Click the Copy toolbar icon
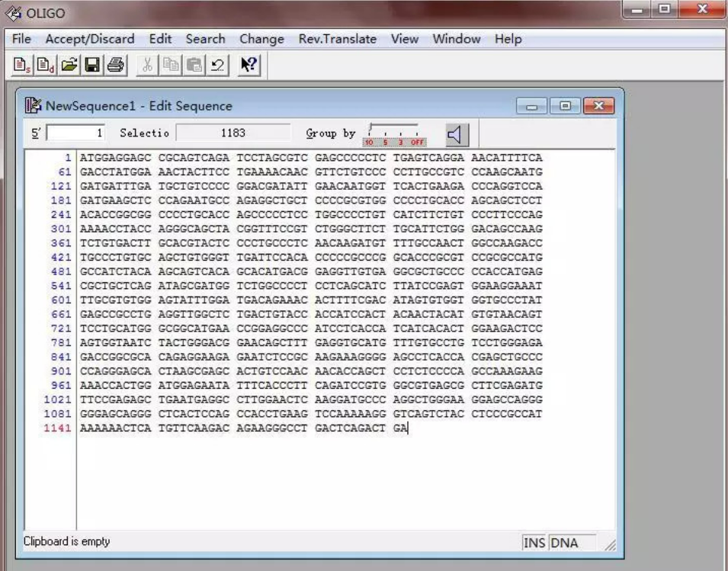The width and height of the screenshot is (728, 571). [171, 65]
